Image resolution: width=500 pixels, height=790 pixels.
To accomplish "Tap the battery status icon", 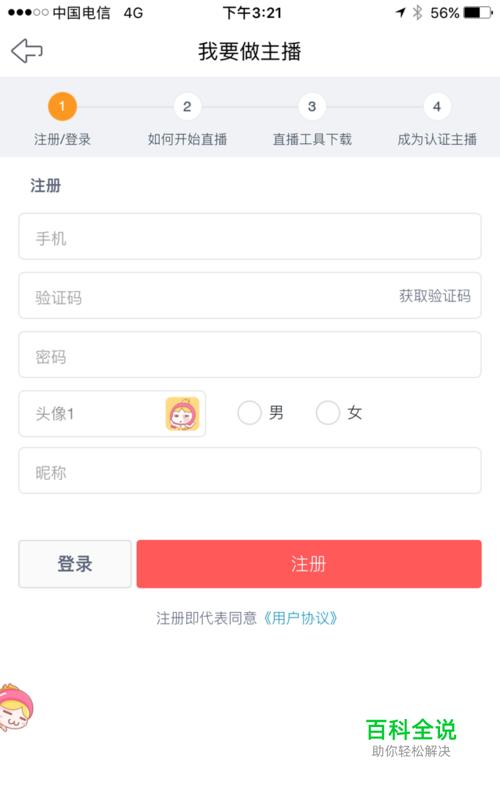I will click(x=478, y=13).
